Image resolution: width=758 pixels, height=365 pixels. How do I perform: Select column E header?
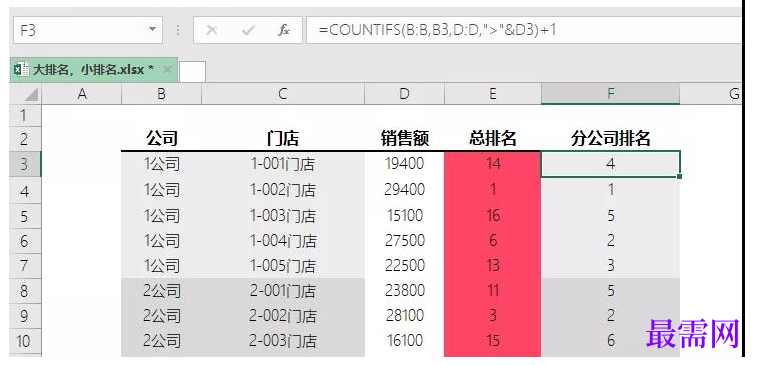[493, 94]
